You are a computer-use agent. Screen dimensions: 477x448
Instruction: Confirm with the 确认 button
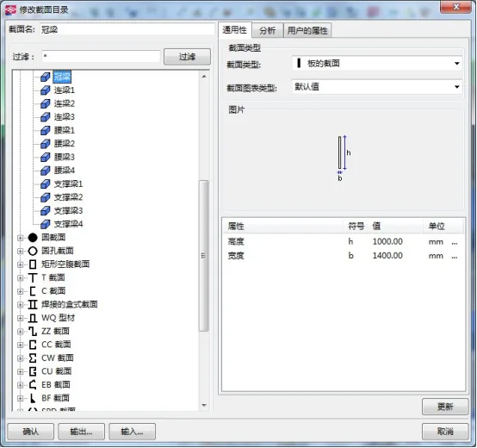tap(31, 432)
